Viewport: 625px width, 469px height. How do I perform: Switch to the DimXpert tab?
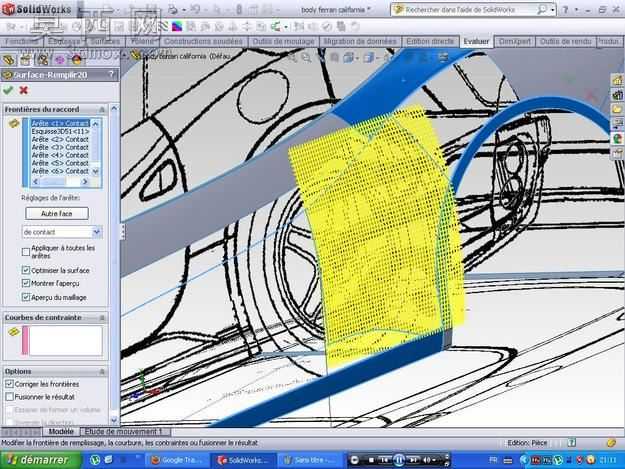[x=514, y=41]
